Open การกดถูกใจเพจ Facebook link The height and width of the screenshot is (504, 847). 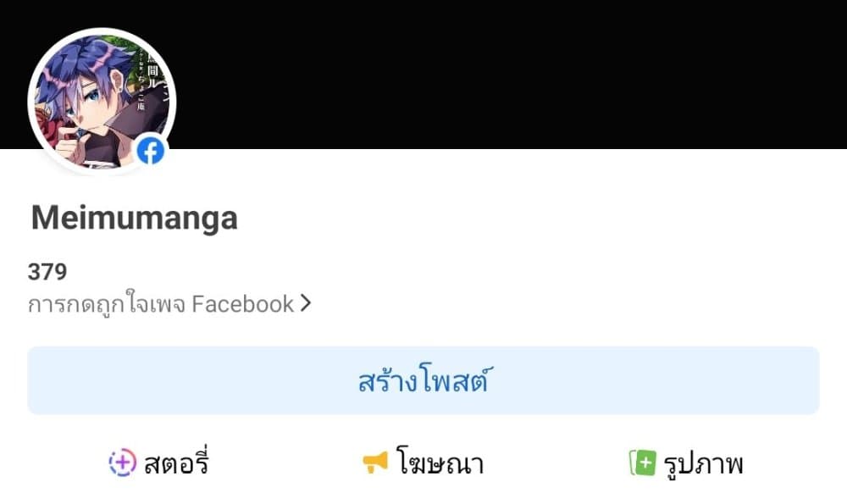(x=169, y=303)
